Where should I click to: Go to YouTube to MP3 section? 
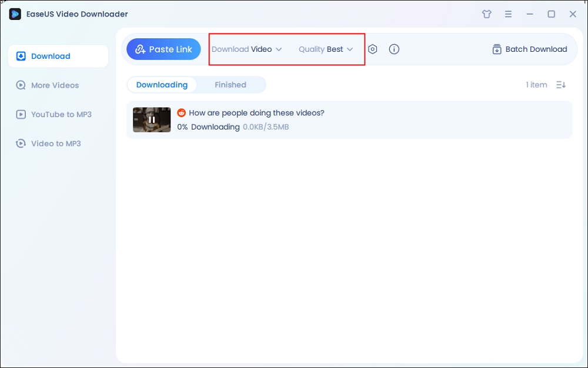click(x=54, y=114)
